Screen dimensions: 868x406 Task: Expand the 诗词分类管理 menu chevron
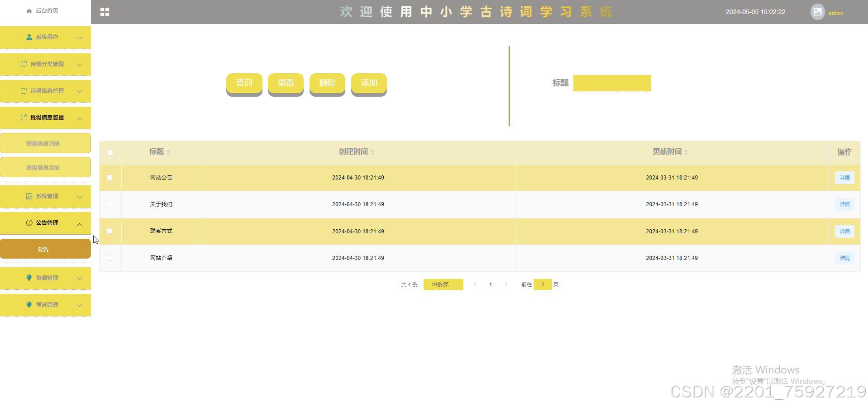[x=80, y=65]
